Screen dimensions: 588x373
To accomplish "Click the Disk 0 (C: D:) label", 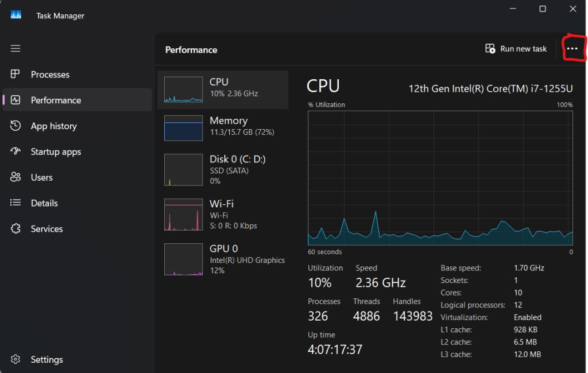I will [238, 159].
